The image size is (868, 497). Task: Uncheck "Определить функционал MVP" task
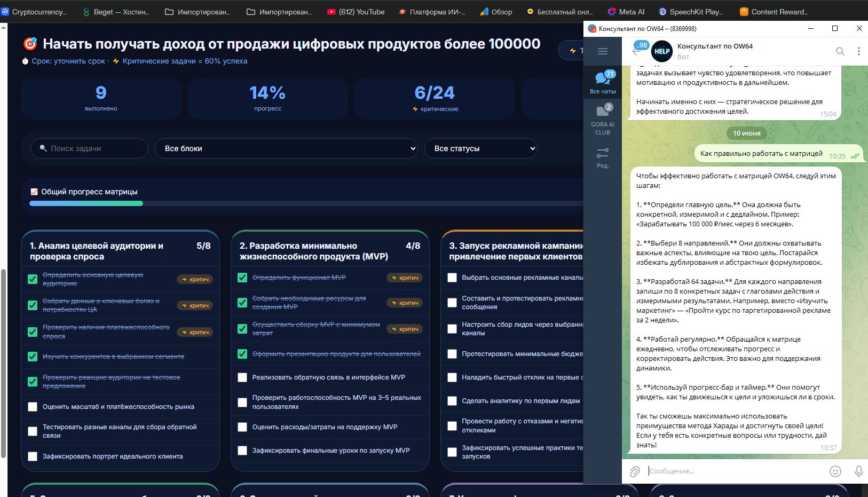pyautogui.click(x=242, y=278)
